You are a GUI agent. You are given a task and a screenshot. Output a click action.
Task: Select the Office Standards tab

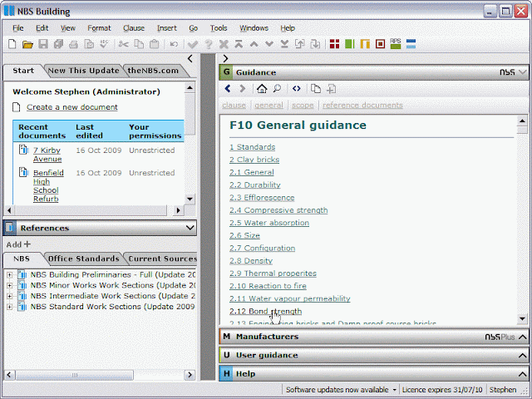(83, 259)
